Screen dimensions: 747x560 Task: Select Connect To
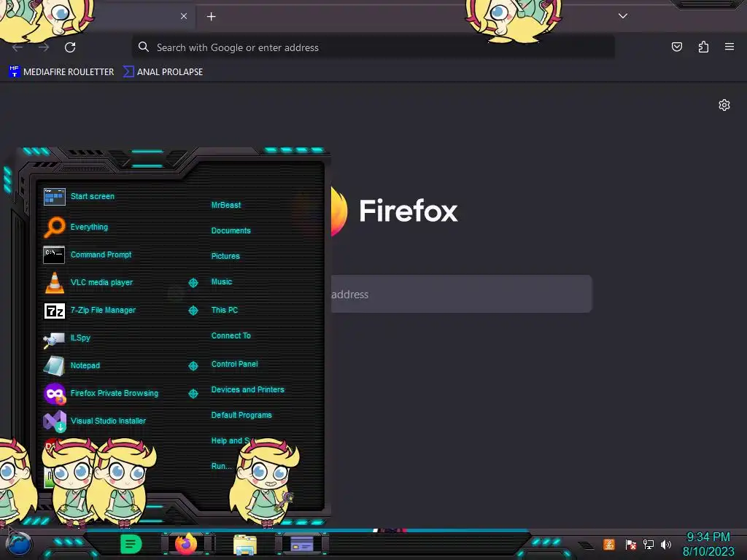tap(231, 335)
